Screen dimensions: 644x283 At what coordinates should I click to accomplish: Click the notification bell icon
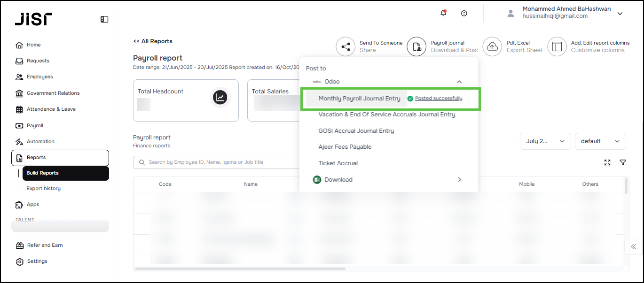(443, 13)
